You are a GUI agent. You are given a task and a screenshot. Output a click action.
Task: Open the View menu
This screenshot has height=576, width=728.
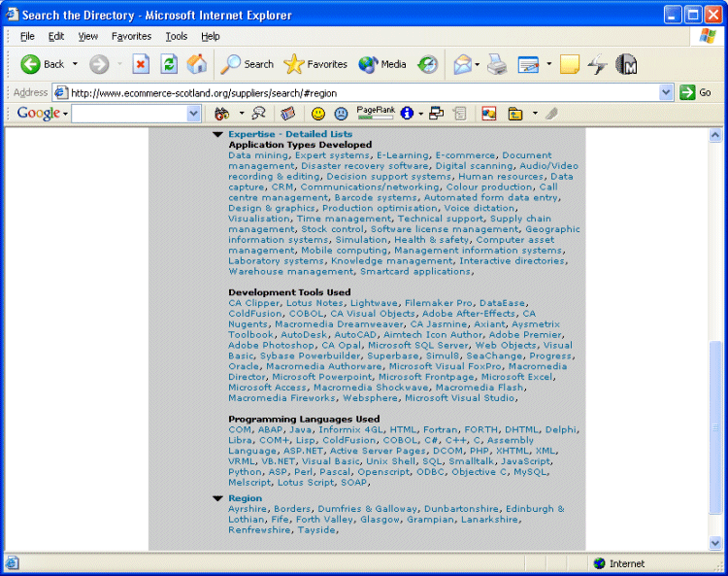point(87,36)
